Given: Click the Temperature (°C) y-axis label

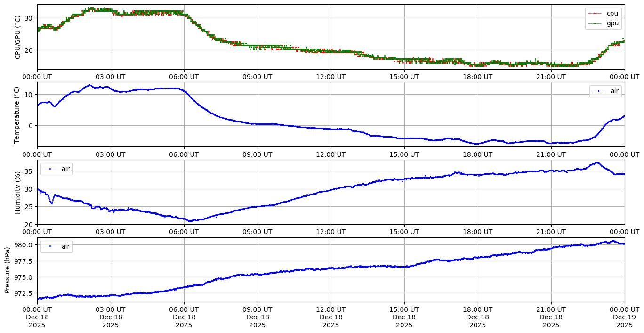Looking at the screenshot, I should tap(17, 114).
